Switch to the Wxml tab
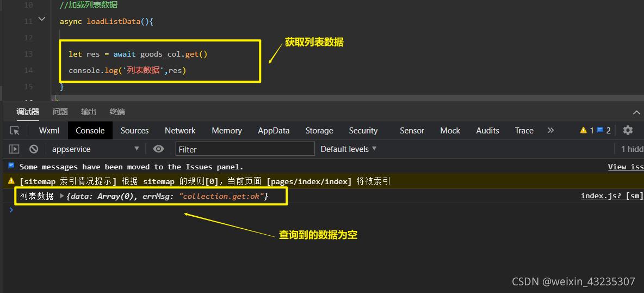644x293 pixels. 49,131
